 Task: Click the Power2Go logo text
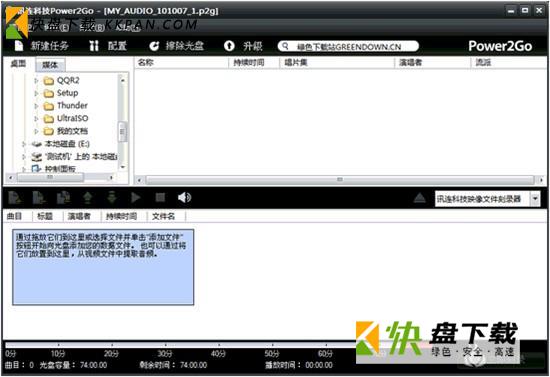(x=500, y=46)
